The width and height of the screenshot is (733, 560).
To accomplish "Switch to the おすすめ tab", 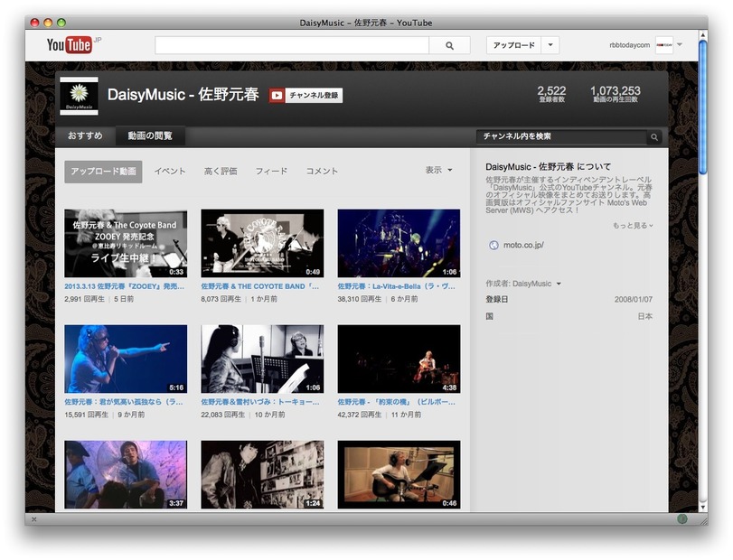I will (85, 136).
